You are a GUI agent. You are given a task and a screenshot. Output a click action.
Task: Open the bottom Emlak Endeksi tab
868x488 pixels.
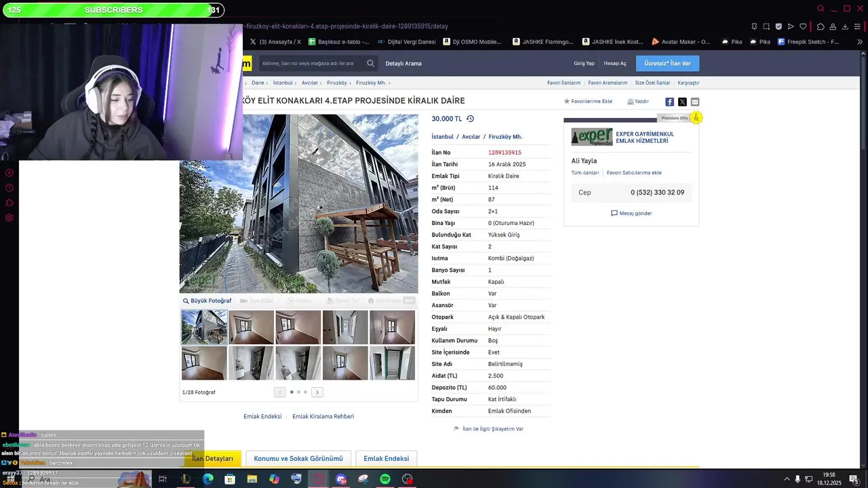386,459
